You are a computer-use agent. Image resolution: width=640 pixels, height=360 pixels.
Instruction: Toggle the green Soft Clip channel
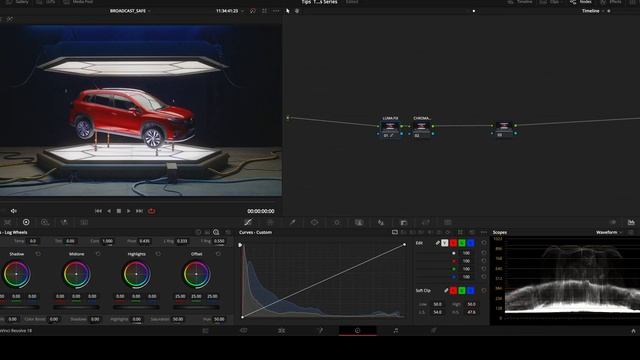coord(462,291)
